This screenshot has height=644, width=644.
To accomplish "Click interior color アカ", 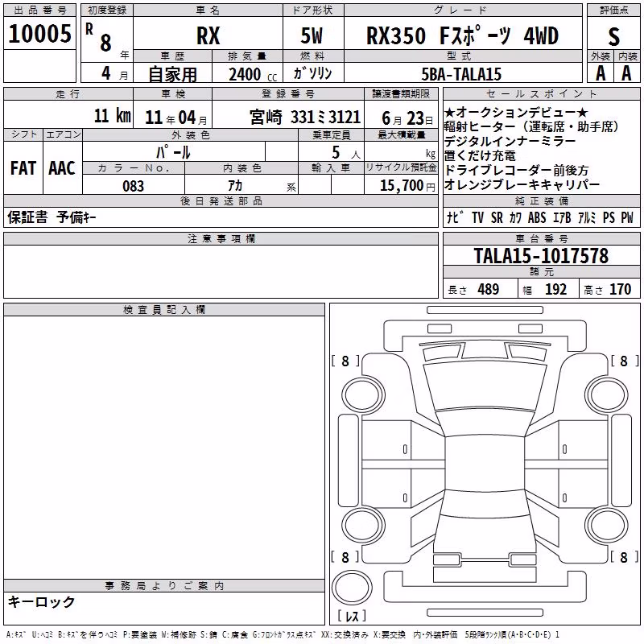I will pyautogui.click(x=235, y=186).
